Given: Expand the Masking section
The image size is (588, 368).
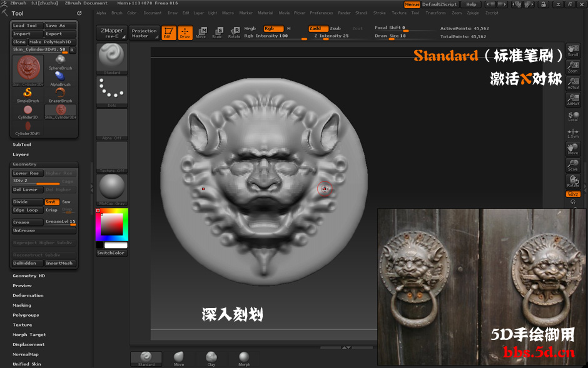Looking at the screenshot, I should 22,305.
